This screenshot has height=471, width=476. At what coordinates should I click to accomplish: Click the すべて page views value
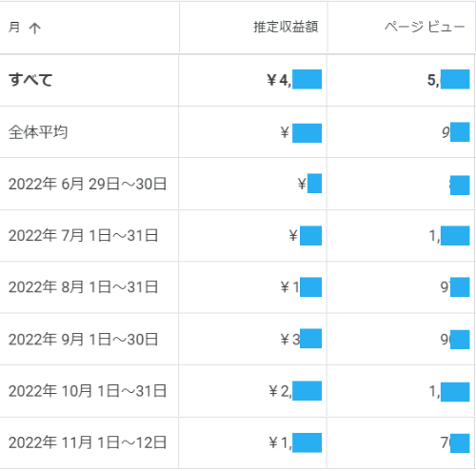click(x=448, y=80)
